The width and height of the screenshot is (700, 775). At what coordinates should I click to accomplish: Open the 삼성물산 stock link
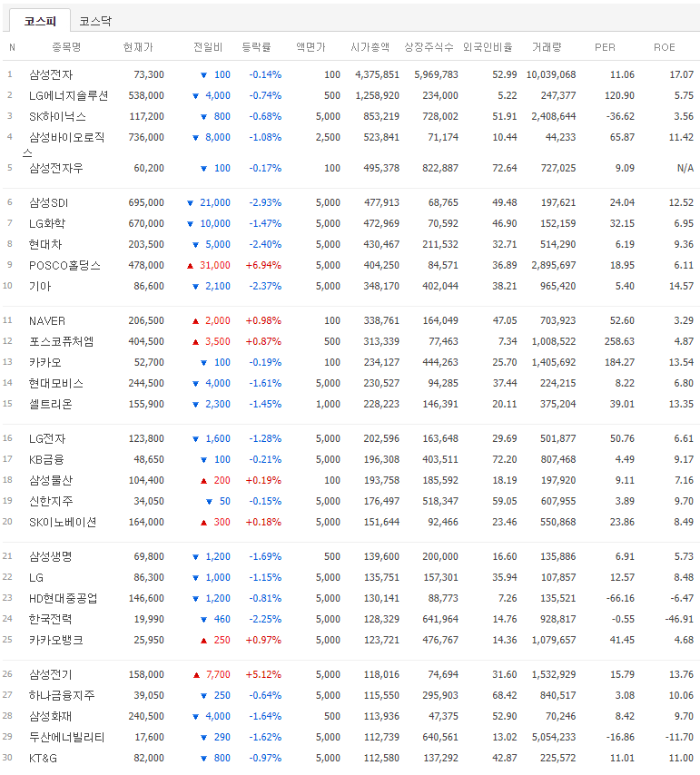pos(51,480)
